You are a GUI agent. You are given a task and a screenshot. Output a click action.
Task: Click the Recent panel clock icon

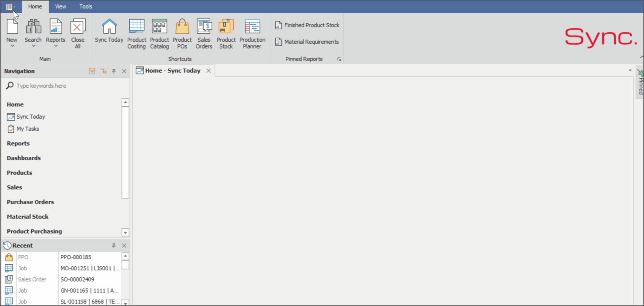click(7, 246)
